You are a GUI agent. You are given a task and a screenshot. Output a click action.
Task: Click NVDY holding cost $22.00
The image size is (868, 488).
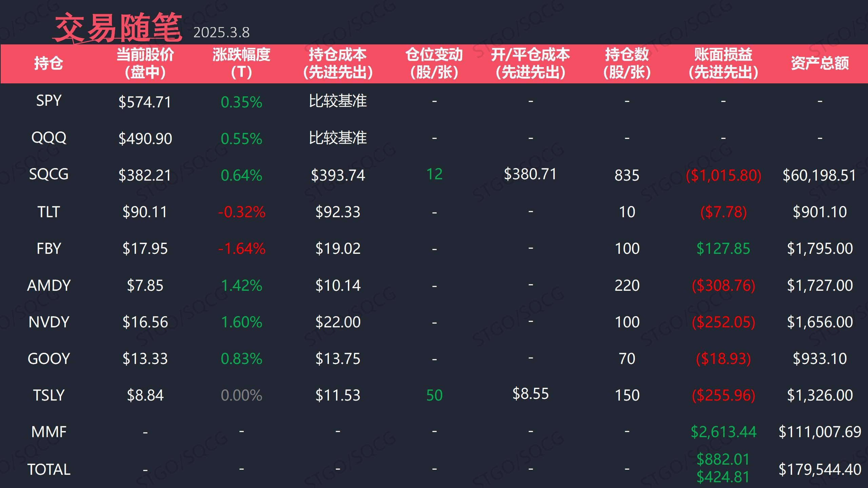[x=338, y=322]
